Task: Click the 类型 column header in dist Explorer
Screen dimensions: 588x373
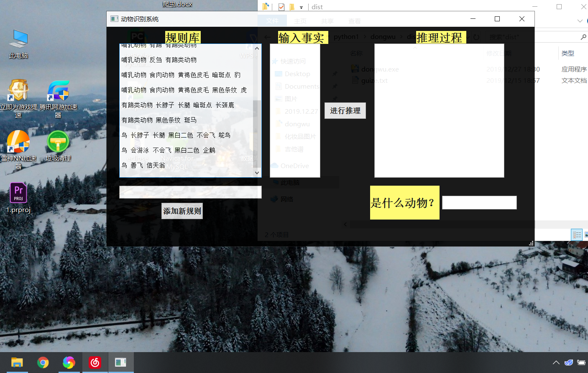Action: (x=568, y=54)
